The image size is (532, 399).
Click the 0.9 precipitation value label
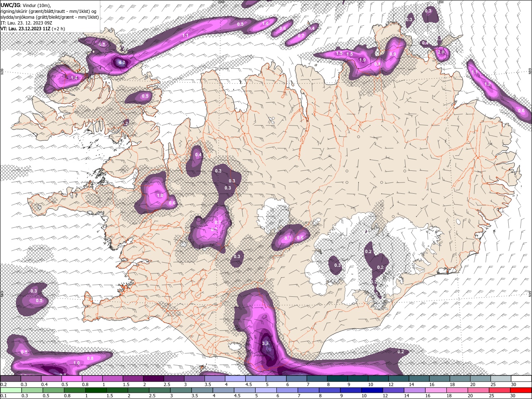pos(393,54)
